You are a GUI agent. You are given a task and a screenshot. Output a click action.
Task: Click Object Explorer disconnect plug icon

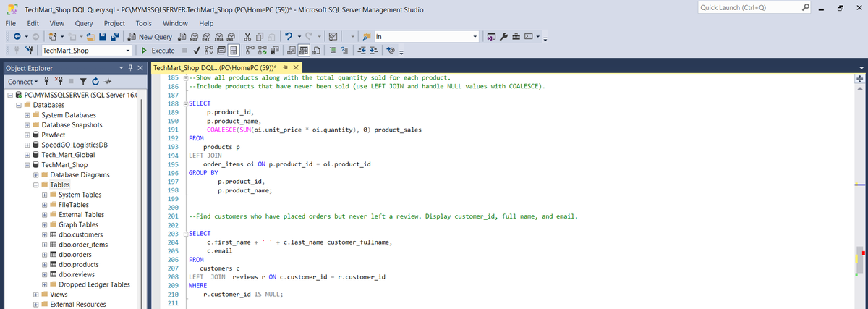(59, 81)
